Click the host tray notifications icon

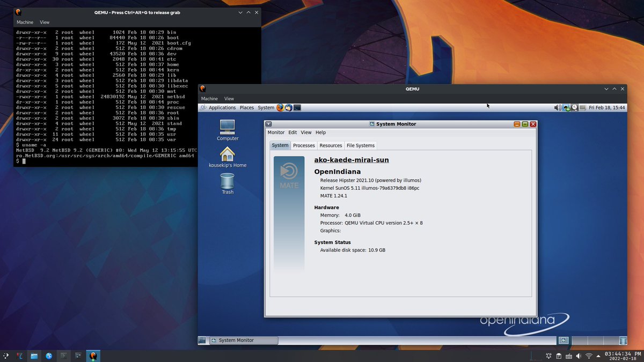(548, 356)
